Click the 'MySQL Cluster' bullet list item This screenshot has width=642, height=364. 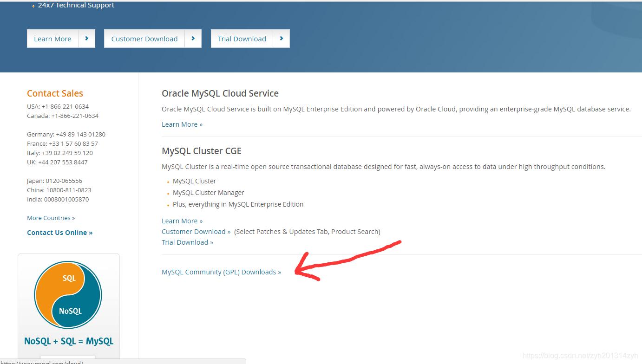click(x=194, y=181)
